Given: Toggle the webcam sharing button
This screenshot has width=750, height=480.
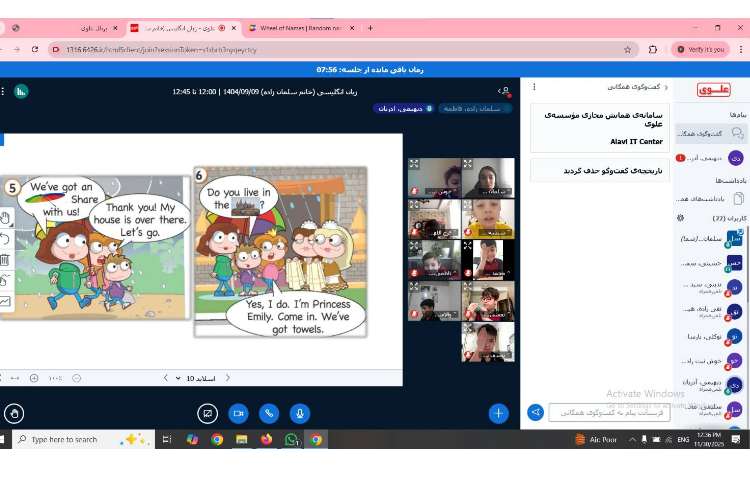Looking at the screenshot, I should (x=238, y=413).
